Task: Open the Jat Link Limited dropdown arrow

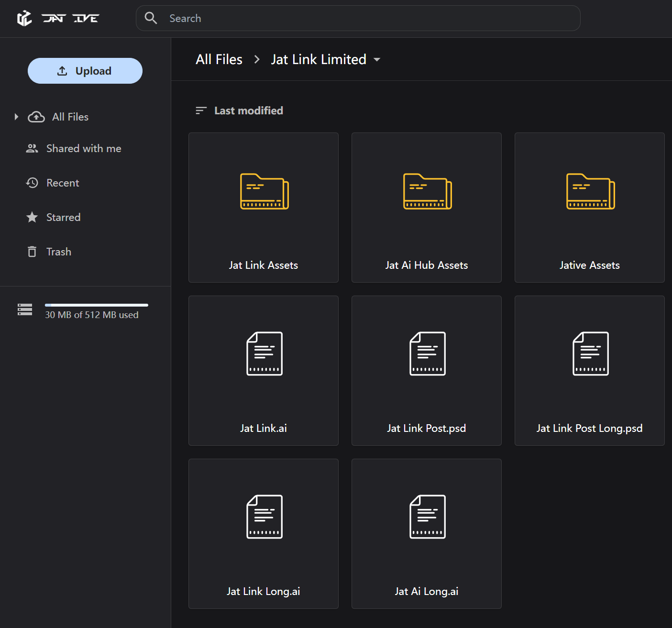Action: pos(377,60)
